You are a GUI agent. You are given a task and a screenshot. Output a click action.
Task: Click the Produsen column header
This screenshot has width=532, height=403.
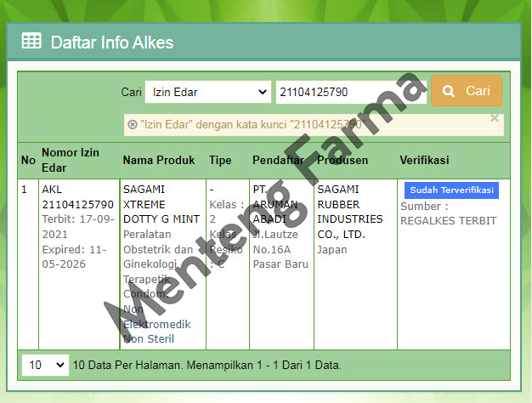coord(342,160)
